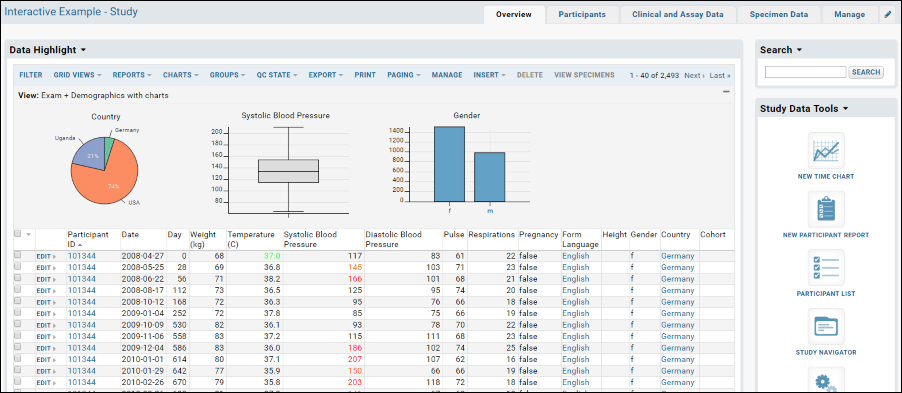Open the Charts dropdown
The image size is (902, 393).
pos(181,75)
